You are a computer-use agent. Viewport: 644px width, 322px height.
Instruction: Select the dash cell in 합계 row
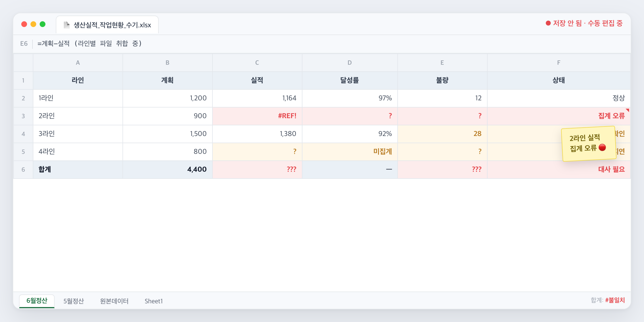tap(350, 170)
